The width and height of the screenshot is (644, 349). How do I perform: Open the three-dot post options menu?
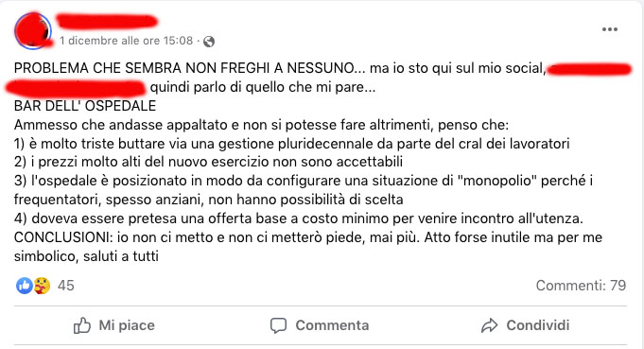(x=610, y=29)
